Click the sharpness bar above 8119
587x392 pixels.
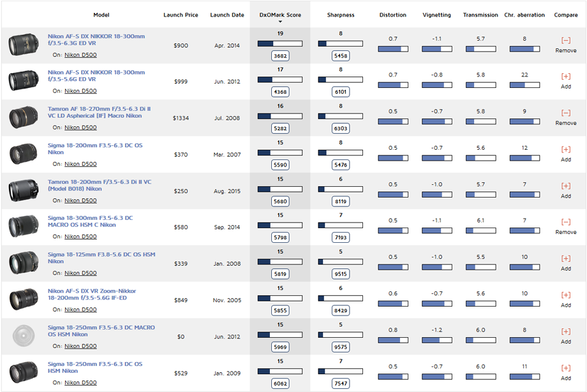point(340,189)
